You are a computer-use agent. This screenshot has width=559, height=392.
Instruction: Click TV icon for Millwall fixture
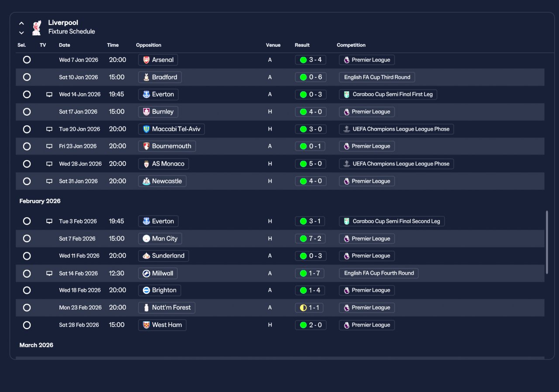49,273
